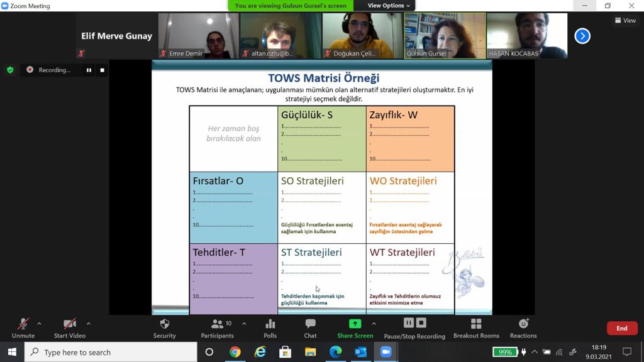This screenshot has width=644, height=362.
Task: Open the Security shield icon
Action: pos(165,324)
